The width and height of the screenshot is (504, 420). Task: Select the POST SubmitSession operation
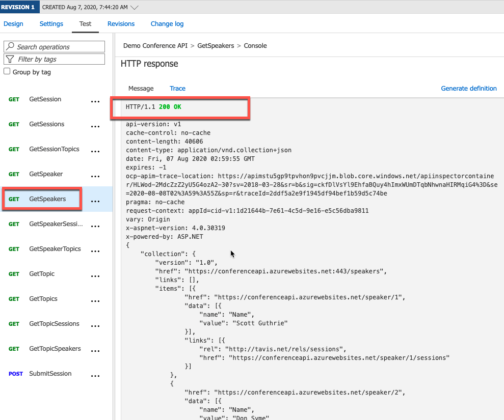pos(50,373)
